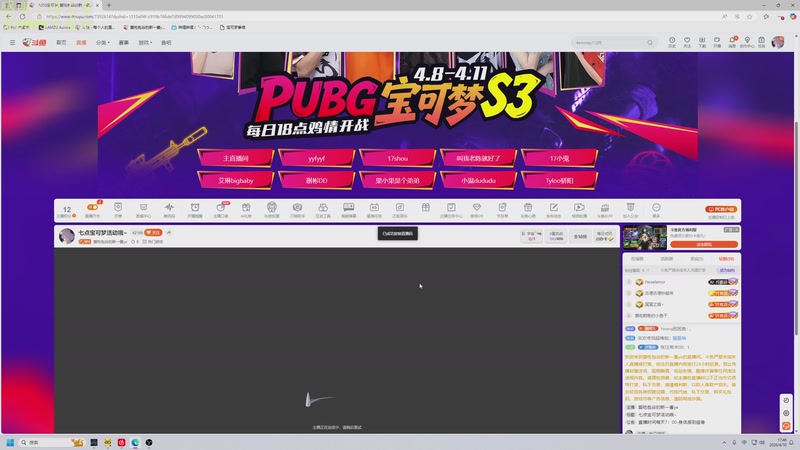The height and width of the screenshot is (450, 800).
Task: Click the 谢彬DD banner button
Action: (x=316, y=180)
